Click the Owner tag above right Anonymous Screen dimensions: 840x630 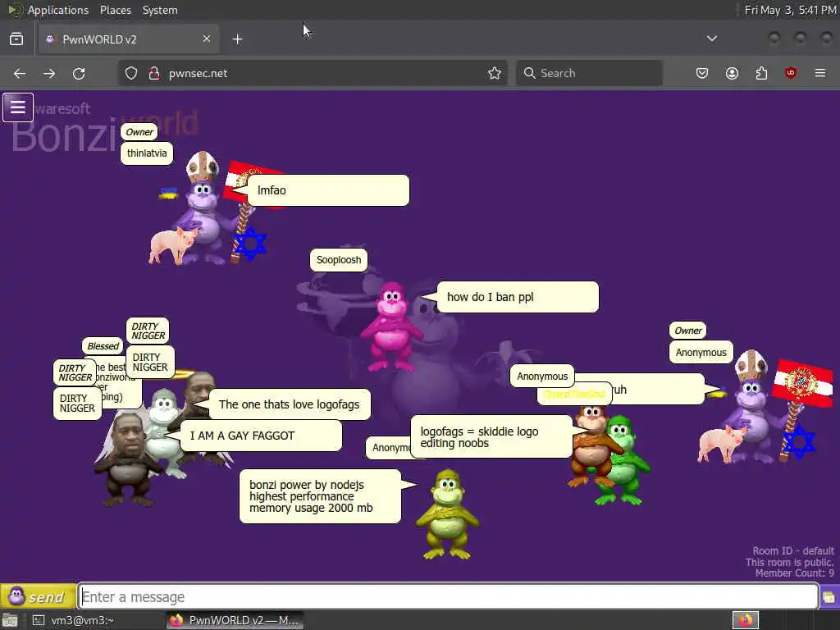[688, 331]
